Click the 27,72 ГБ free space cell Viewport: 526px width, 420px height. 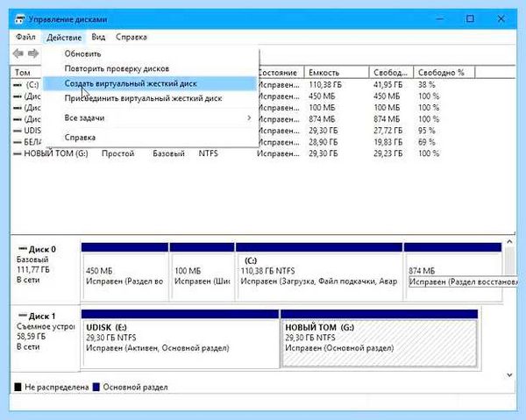[387, 131]
